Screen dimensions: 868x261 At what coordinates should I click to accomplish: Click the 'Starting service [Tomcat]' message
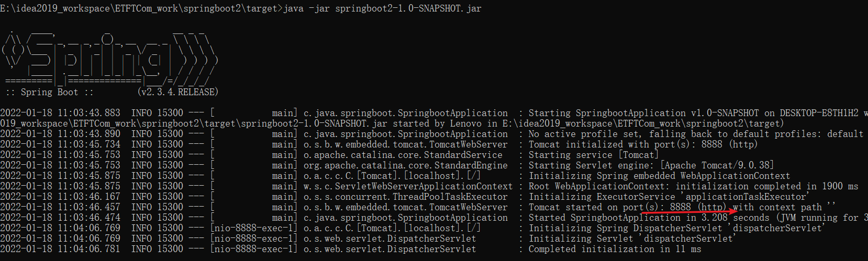(x=594, y=155)
